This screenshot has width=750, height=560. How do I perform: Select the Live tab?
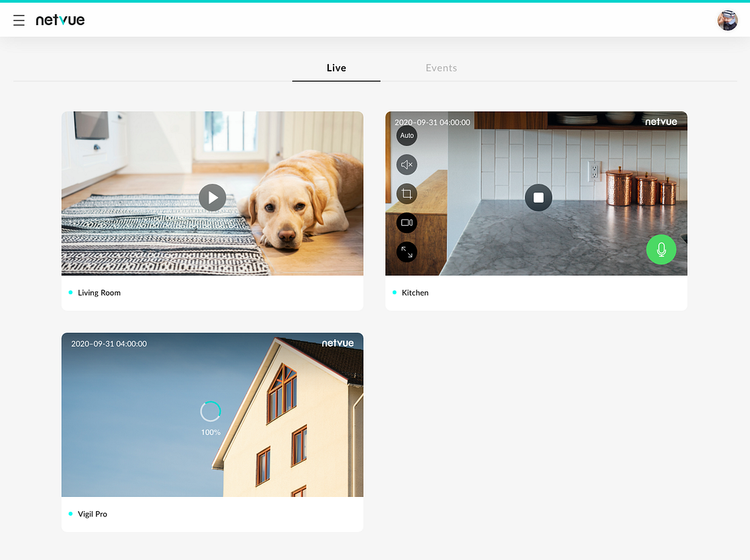(336, 68)
